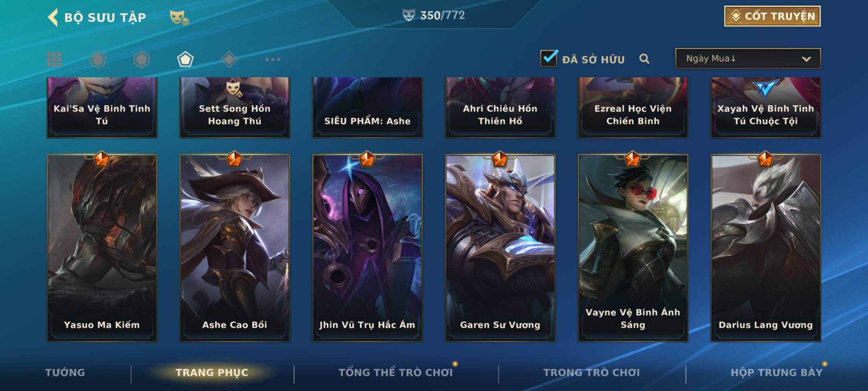Uncheck the Đã Sở Hữu checkbox

[549, 58]
